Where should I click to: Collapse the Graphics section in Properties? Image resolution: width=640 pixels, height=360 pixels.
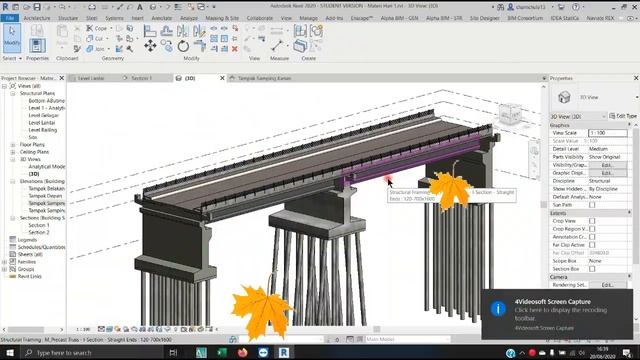coord(629,125)
